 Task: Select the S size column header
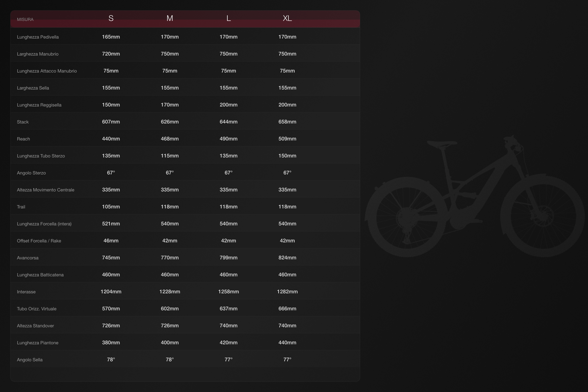coord(111,19)
